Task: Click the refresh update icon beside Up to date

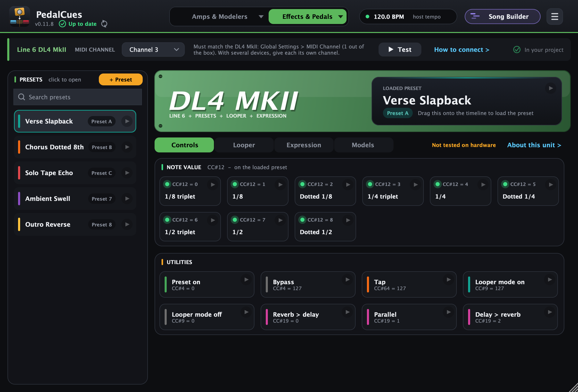Action: tap(104, 24)
